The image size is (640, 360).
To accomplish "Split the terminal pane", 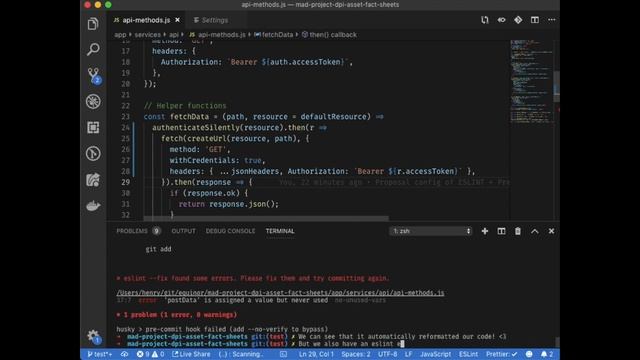I will pyautogui.click(x=501, y=231).
